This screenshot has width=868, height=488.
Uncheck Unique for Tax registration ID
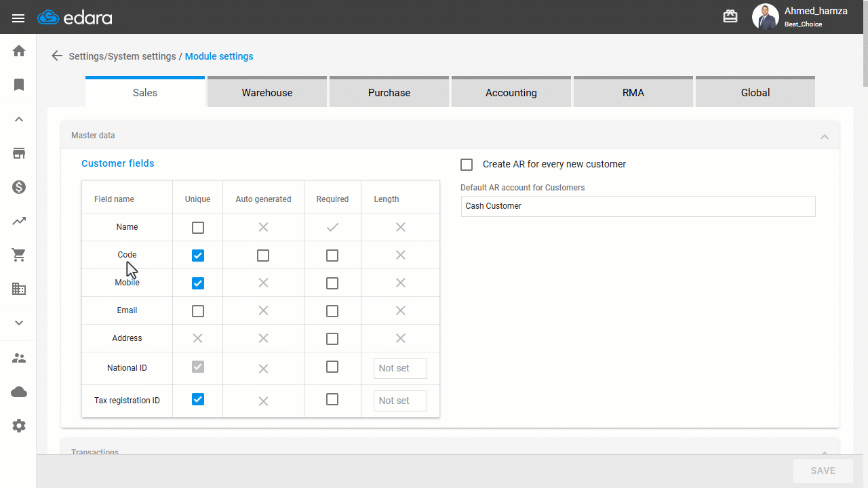[x=198, y=399]
